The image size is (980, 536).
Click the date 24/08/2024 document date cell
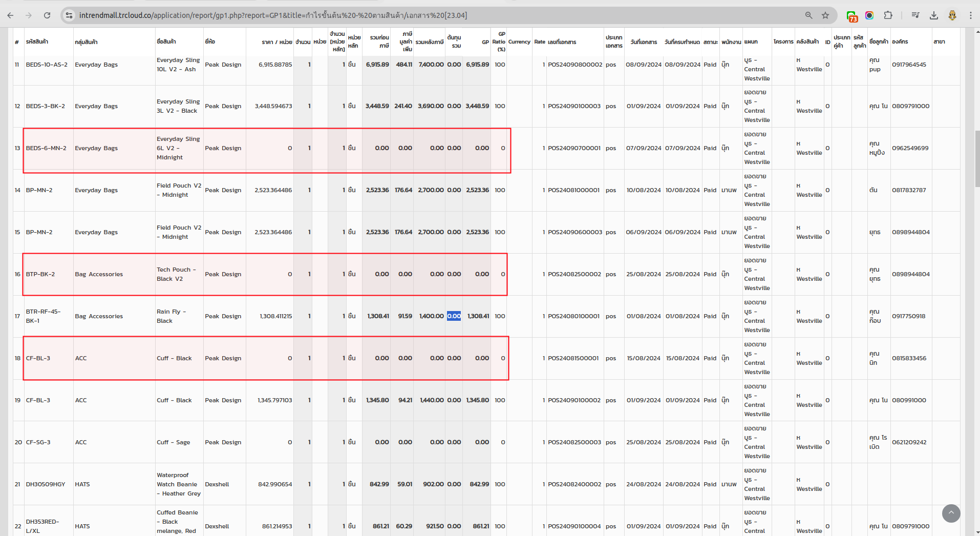(x=644, y=484)
